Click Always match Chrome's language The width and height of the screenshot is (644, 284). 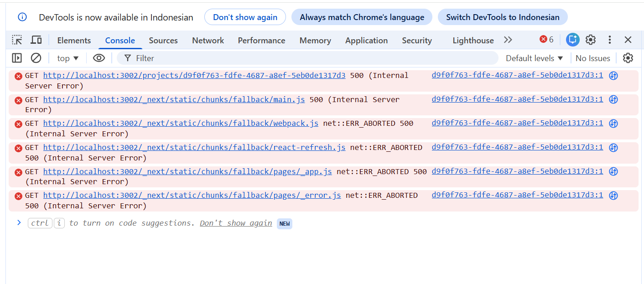click(x=362, y=17)
